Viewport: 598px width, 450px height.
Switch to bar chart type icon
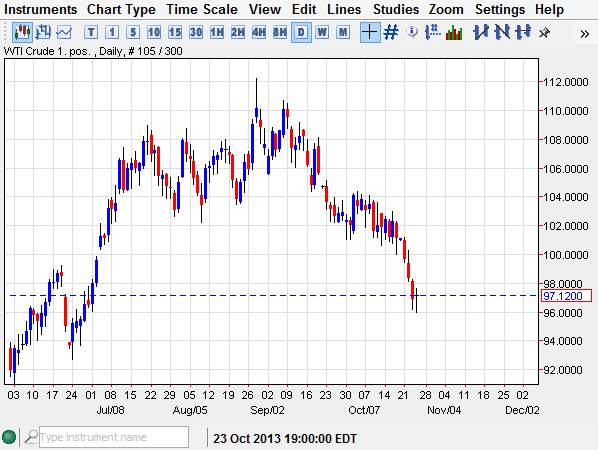click(43, 32)
